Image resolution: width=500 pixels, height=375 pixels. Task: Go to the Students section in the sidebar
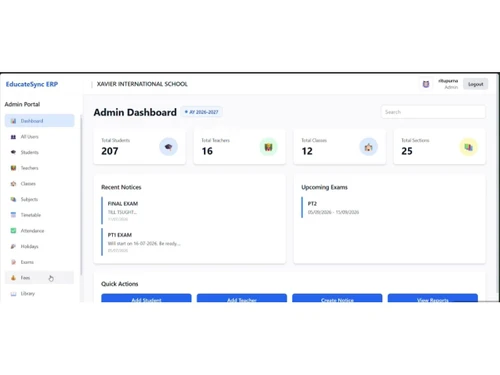coord(39,152)
